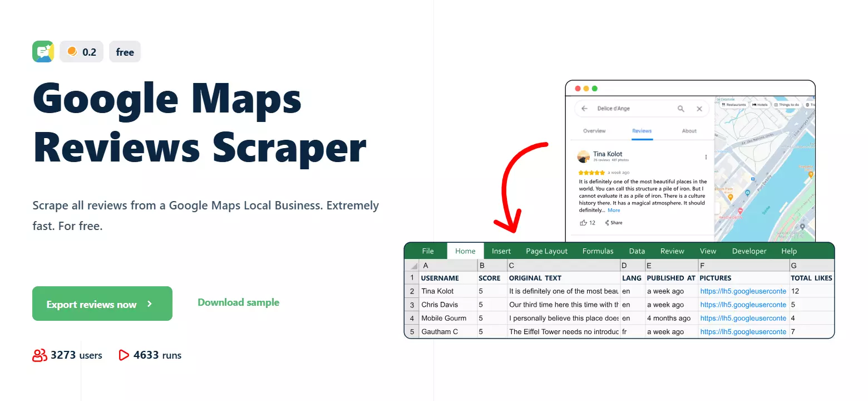Click the fr language cell
The width and height of the screenshot is (868, 401).
pyautogui.click(x=633, y=332)
